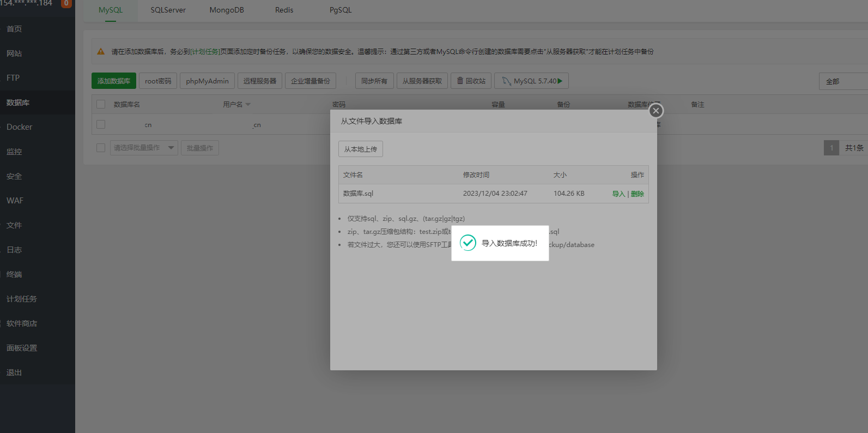Screen dimensions: 868x433
Task: Click page number 1 in pagination
Action: [x=831, y=148]
